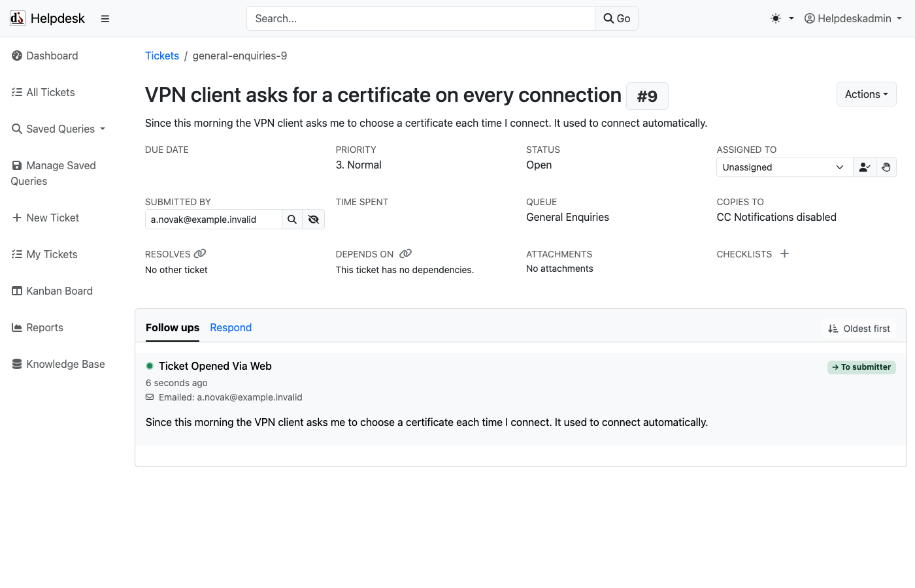Click the 'general-enquiries-9' breadcrumb text
915x588 pixels.
click(240, 56)
